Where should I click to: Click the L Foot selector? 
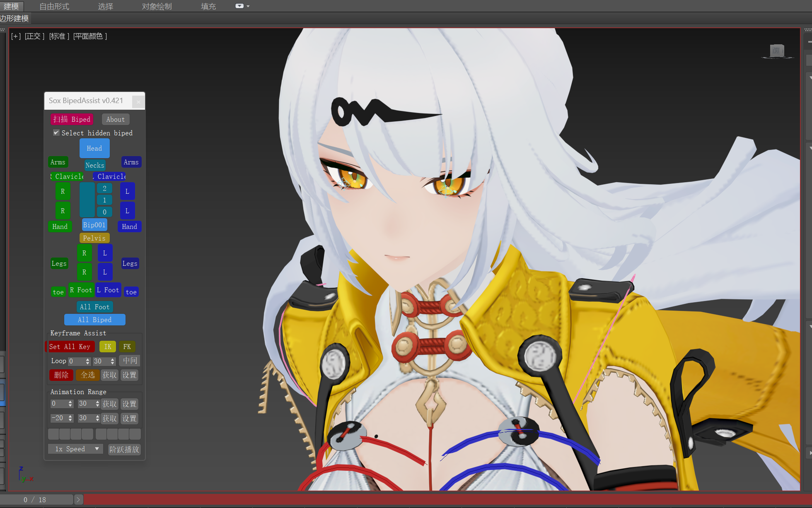[108, 290]
